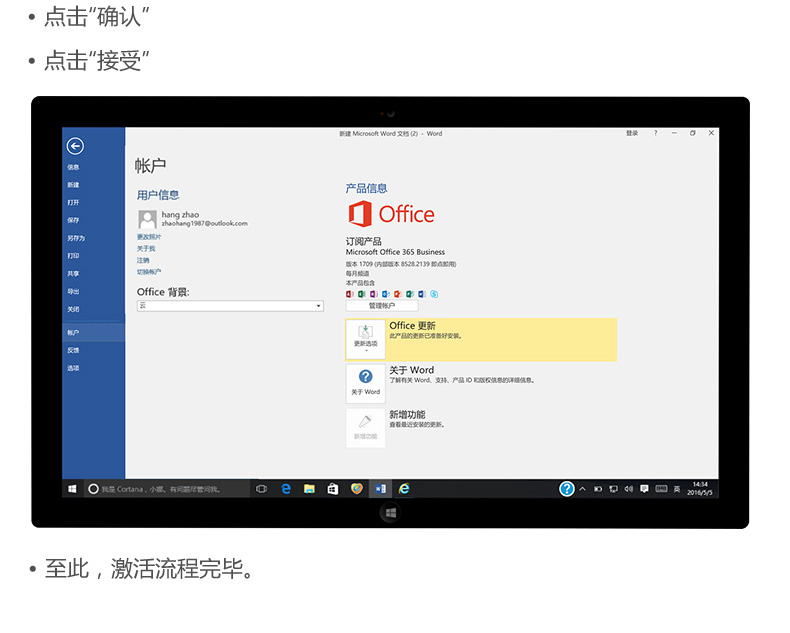Click the blue help circle in tray
Image resolution: width=790 pixels, height=633 pixels.
[x=567, y=489]
